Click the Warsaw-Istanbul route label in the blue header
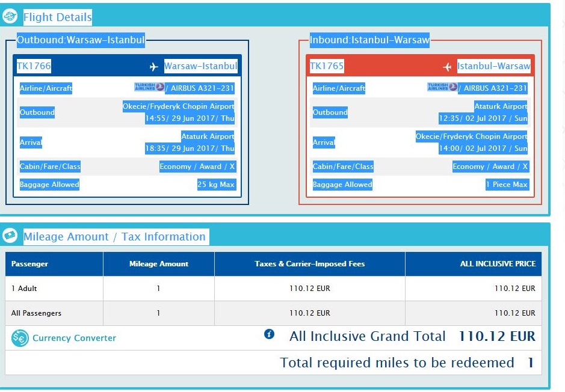Image resolution: width=565 pixels, height=392 pixels. coord(201,66)
